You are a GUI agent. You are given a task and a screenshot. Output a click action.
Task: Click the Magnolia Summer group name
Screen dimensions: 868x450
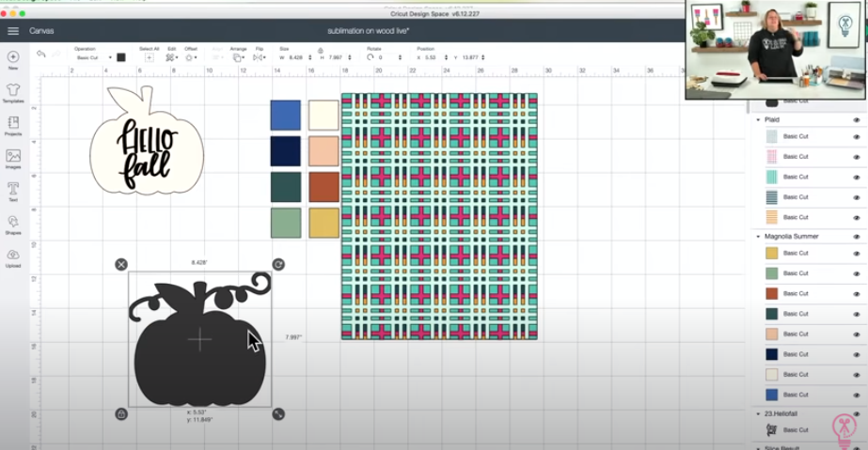791,237
